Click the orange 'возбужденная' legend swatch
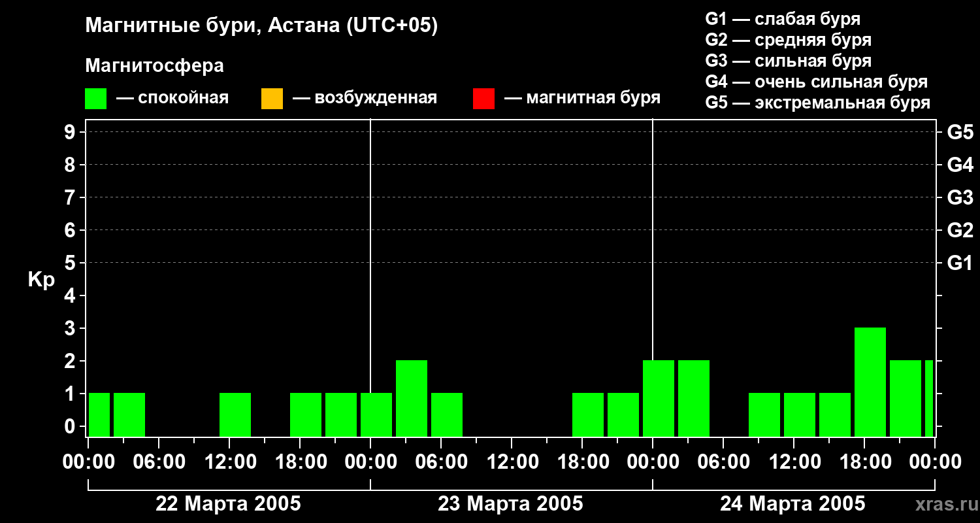The width and height of the screenshot is (980, 523). [x=272, y=99]
